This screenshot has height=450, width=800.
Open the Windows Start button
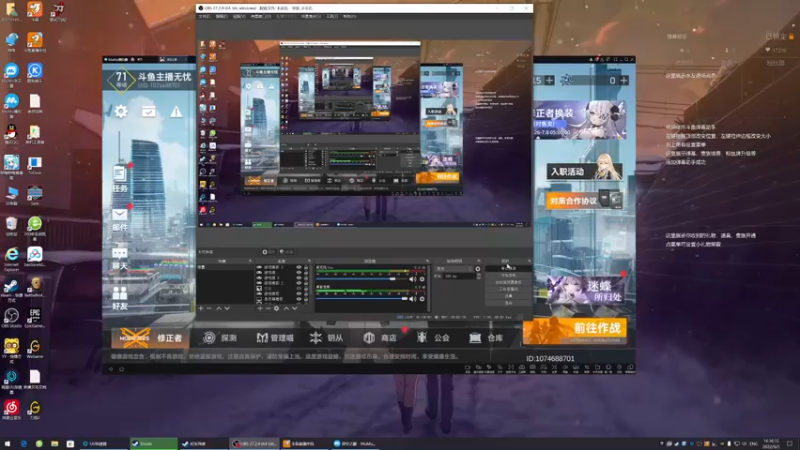[7, 444]
